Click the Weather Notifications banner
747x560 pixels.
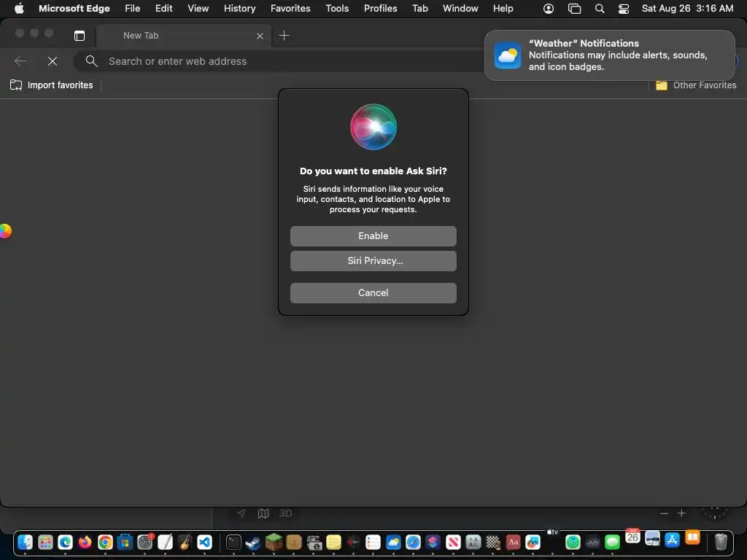(x=609, y=55)
